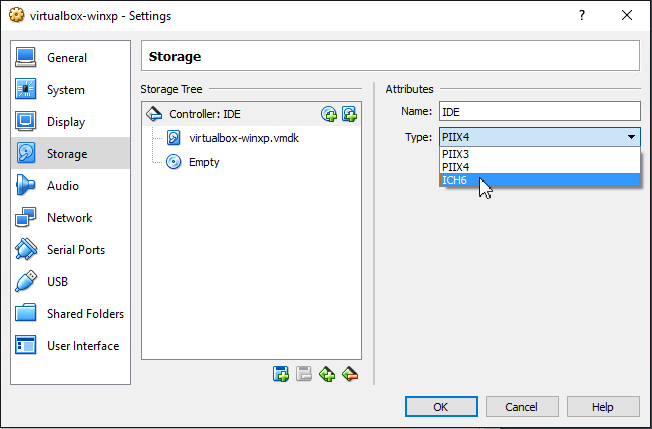Confirm settings with the OK button
Screen dimensions: 652x429
pyautogui.click(x=441, y=407)
